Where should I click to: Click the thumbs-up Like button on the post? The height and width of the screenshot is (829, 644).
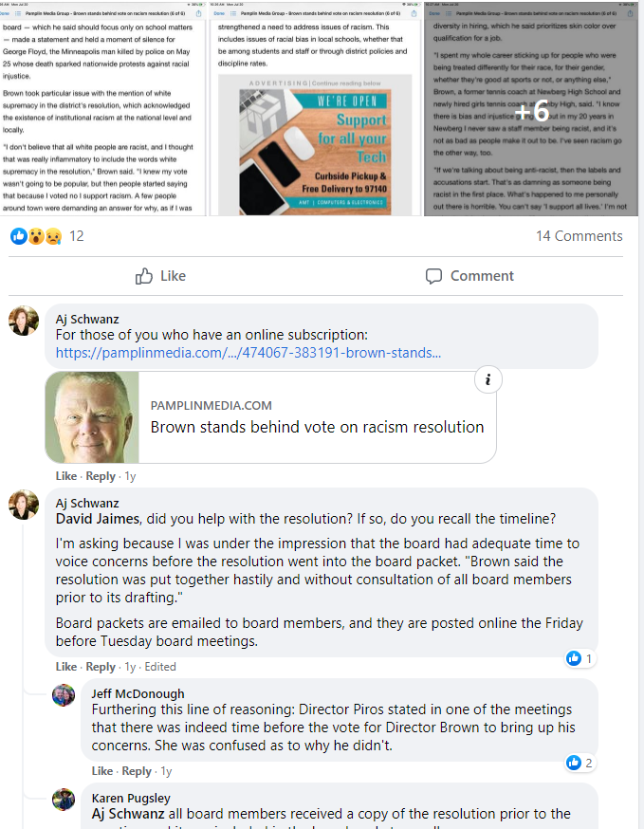pyautogui.click(x=160, y=276)
